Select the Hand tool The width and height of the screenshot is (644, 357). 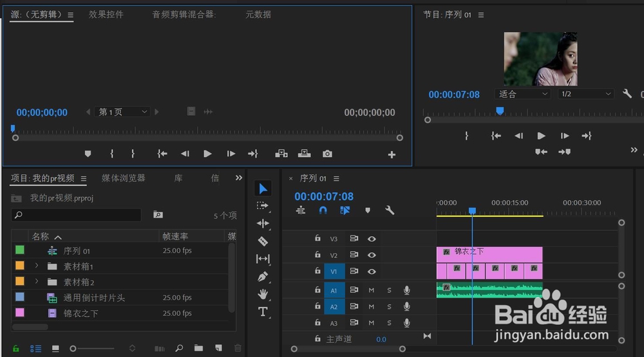[x=263, y=294]
